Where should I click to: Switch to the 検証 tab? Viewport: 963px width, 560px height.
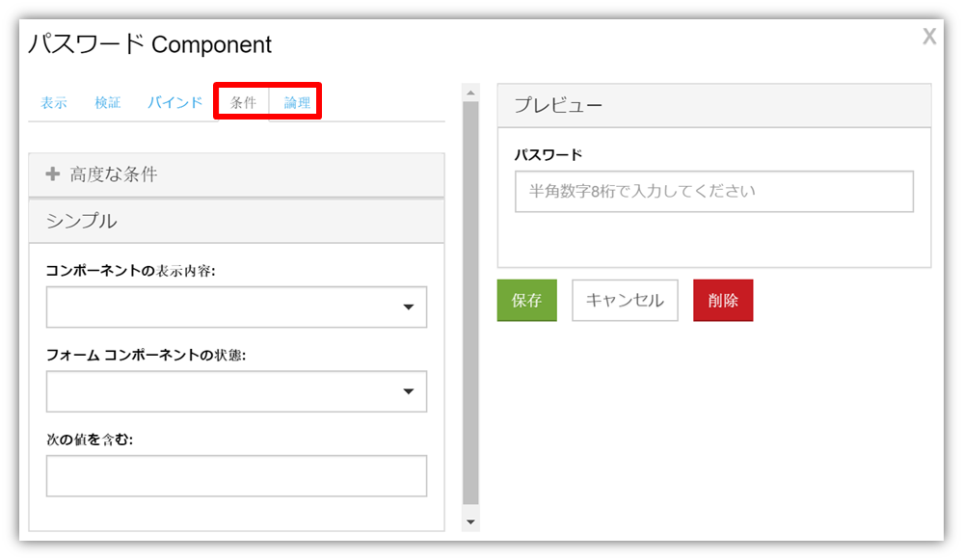point(107,102)
